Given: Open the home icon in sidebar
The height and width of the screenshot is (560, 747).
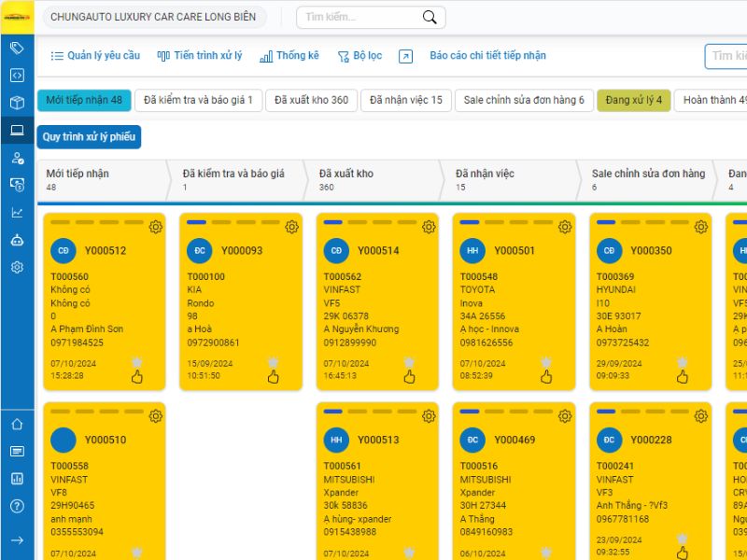Looking at the screenshot, I should coord(17,424).
